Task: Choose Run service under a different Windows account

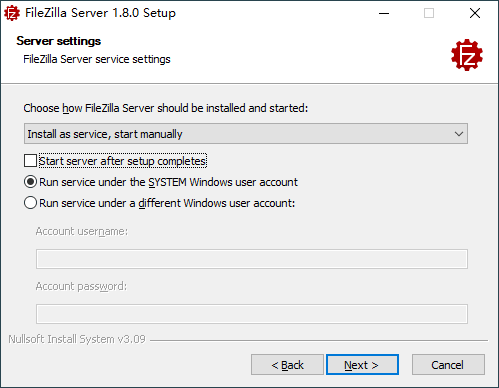Action: point(30,203)
